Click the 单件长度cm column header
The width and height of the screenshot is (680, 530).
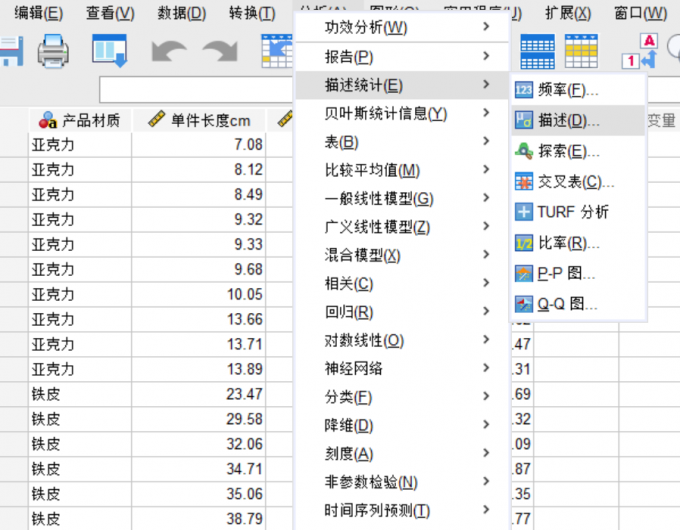pos(199,120)
